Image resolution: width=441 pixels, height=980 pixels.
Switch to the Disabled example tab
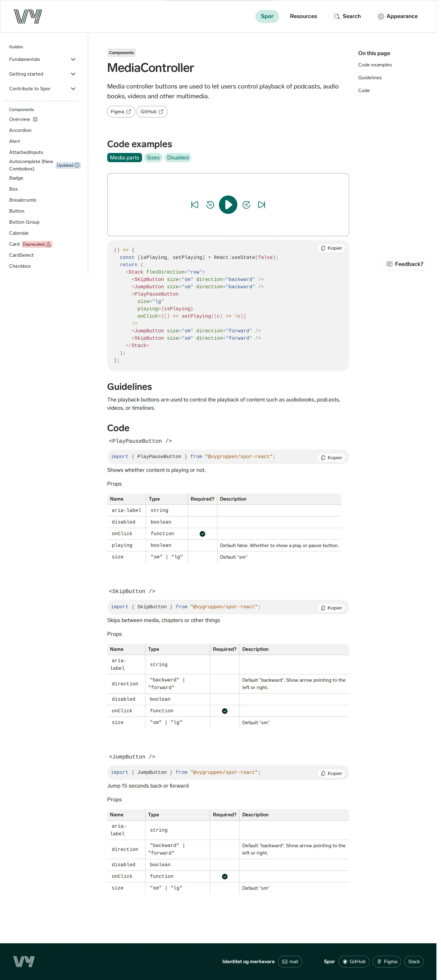point(177,158)
